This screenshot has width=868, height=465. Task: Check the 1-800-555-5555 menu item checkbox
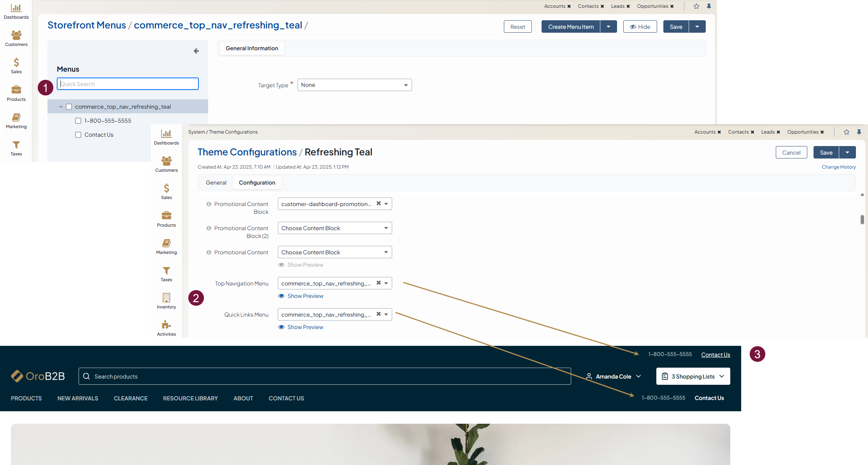[78, 121]
